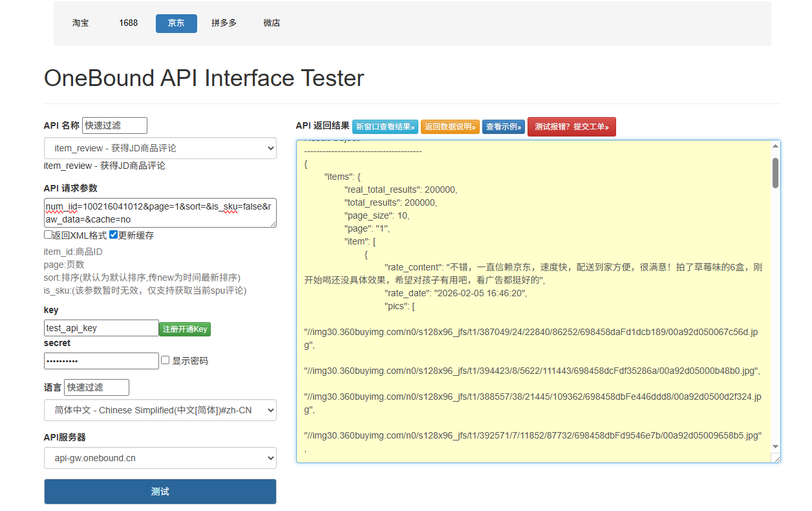Switch to the 淘宝 tab
This screenshot has width=812, height=511.
[81, 23]
